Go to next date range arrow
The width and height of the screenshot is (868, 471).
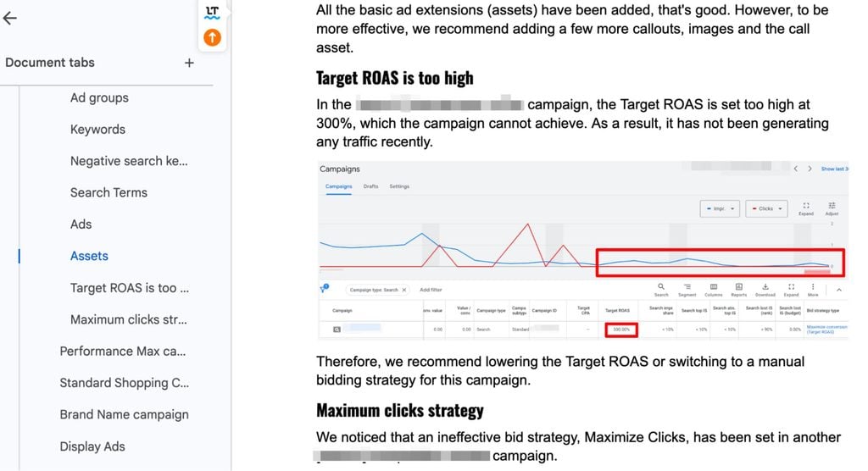point(810,169)
